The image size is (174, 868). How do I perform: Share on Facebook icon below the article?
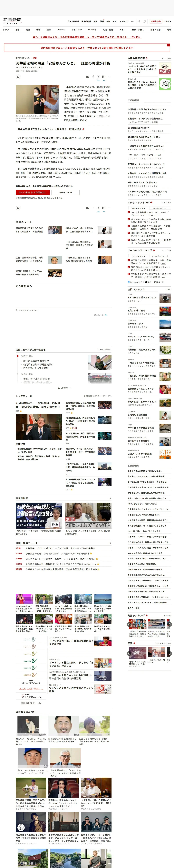tap(93, 208)
